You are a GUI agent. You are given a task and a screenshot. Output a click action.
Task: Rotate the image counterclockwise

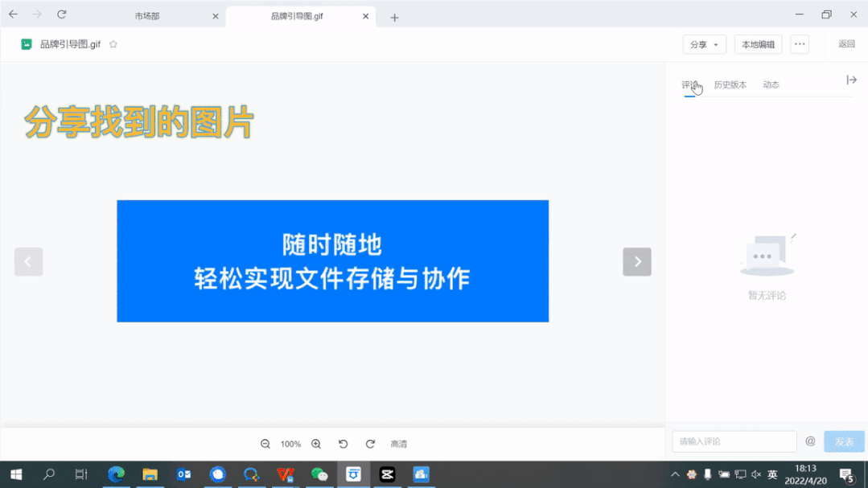[343, 443]
